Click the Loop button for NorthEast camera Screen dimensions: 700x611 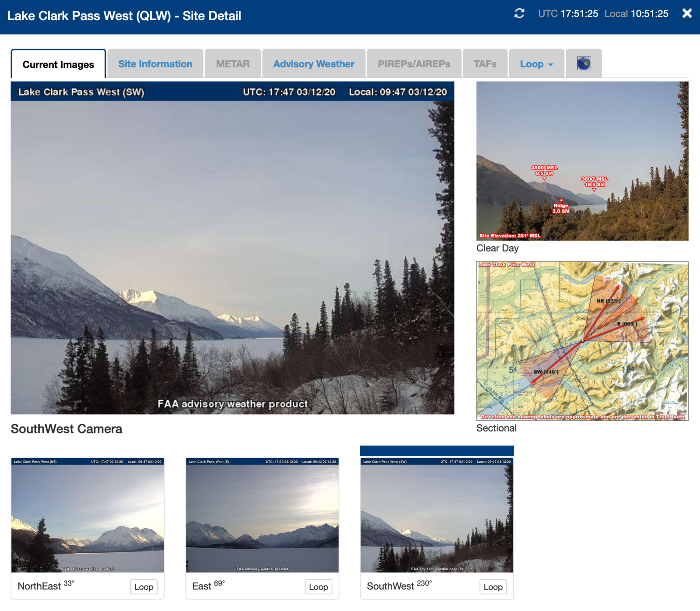(x=143, y=587)
